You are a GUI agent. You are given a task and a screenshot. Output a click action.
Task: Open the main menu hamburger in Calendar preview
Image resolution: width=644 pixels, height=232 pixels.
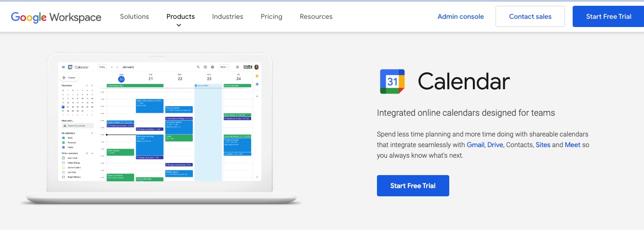click(x=63, y=67)
